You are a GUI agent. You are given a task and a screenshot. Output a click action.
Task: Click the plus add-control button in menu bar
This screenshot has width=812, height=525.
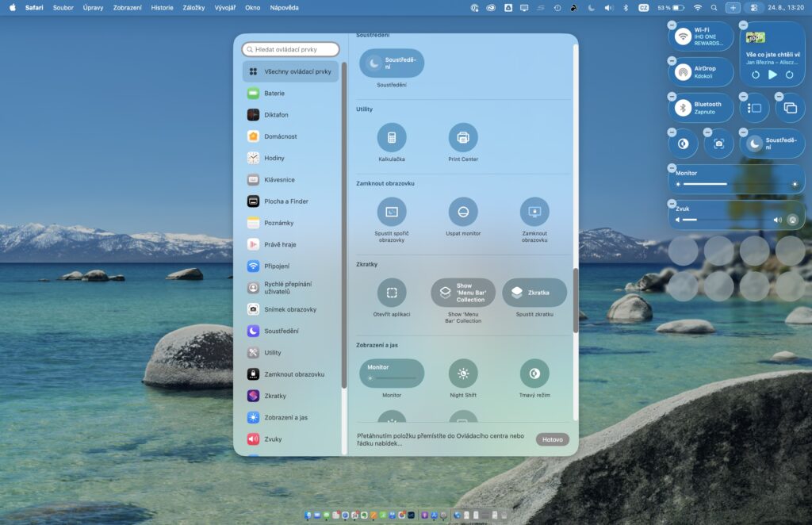tap(733, 8)
